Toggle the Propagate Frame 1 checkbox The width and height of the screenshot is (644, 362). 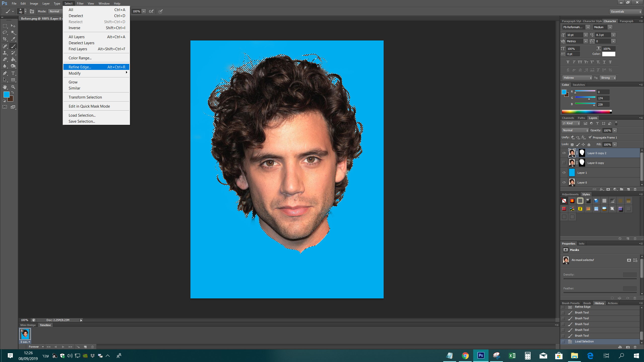click(x=590, y=138)
